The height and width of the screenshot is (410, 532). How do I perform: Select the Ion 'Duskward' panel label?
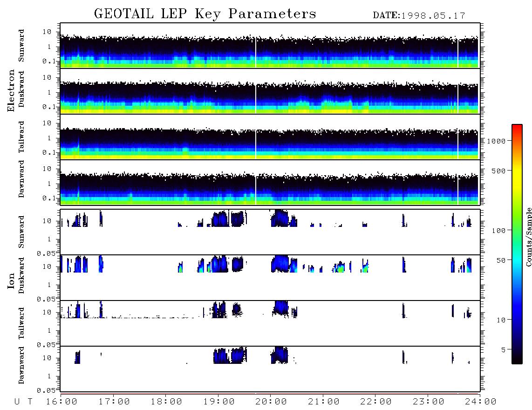(x=21, y=275)
